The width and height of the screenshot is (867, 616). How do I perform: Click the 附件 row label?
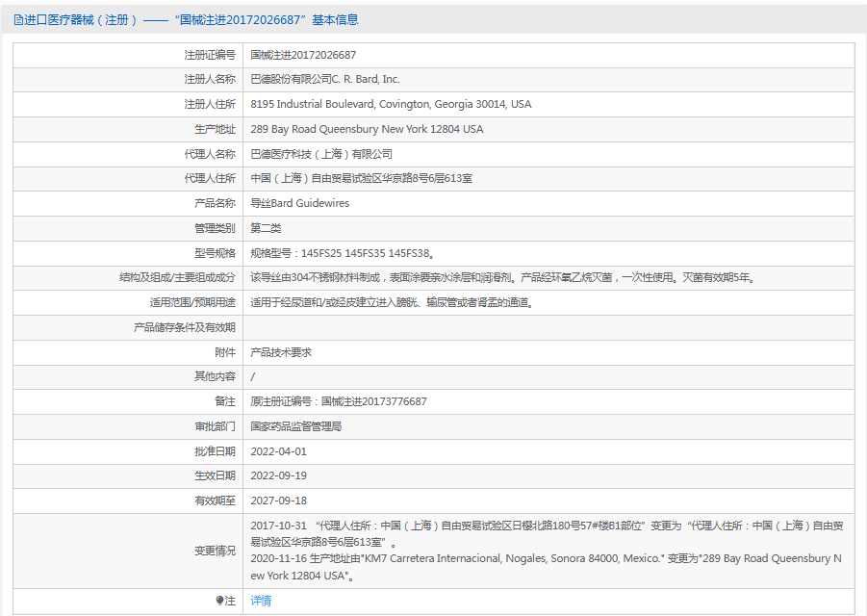pos(225,352)
